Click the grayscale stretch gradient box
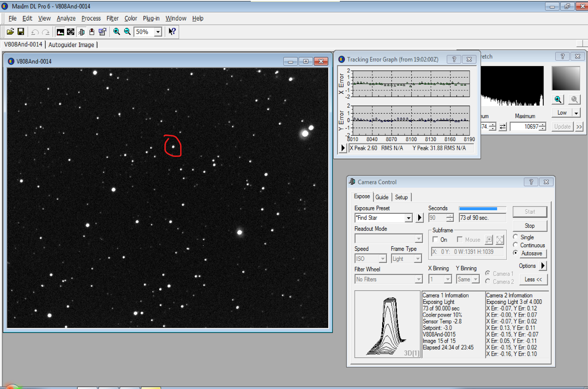Viewport: 588px width, 389px height. click(566, 78)
